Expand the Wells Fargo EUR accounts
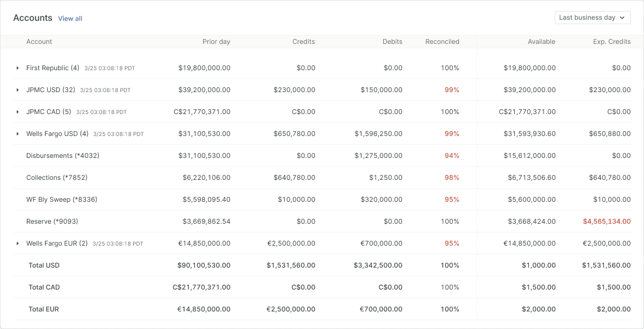The width and height of the screenshot is (644, 329). pos(18,243)
